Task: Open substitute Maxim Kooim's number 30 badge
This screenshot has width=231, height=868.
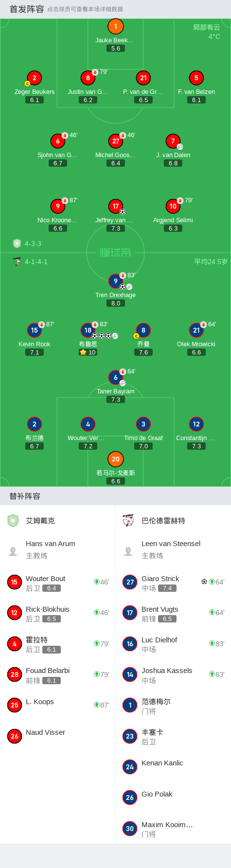Action: tap(130, 829)
